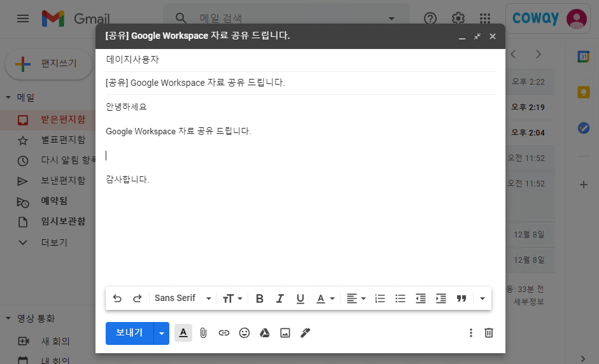Toggle underline formatting
This screenshot has width=599, height=364.
point(300,298)
